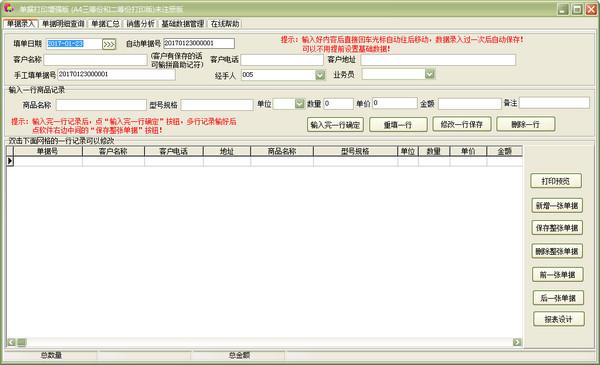Open the 单位 unit dropdown

click(x=300, y=104)
